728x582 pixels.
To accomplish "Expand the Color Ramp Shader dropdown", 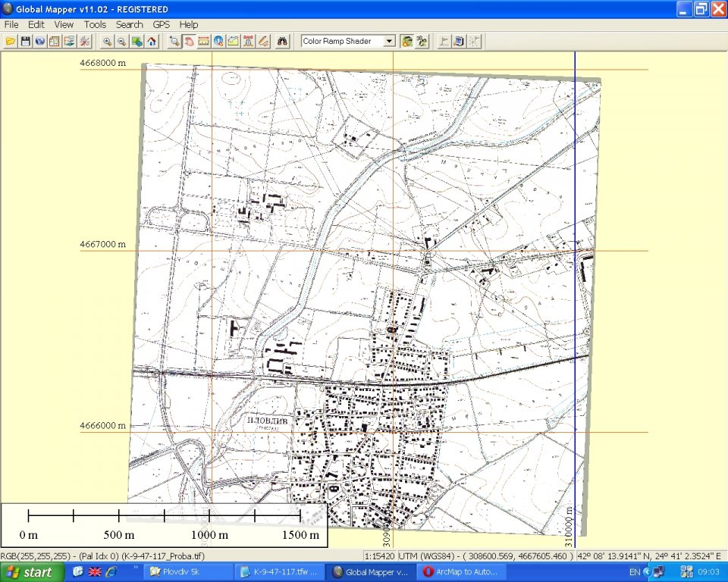I will (390, 42).
